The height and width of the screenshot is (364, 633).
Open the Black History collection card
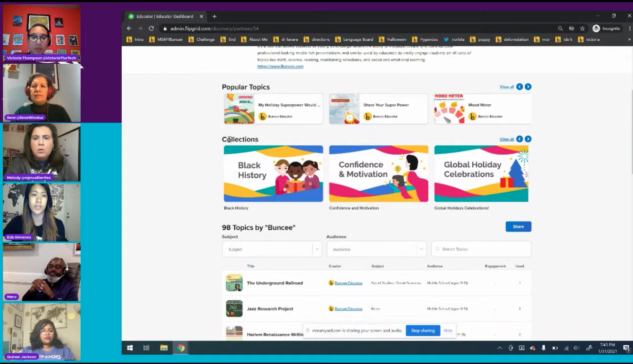(273, 174)
